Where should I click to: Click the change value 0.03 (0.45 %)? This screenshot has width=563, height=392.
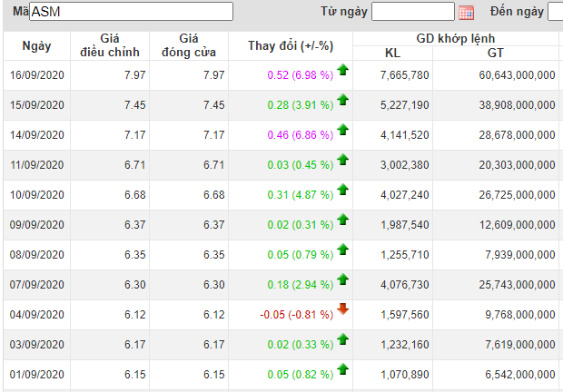pos(301,165)
